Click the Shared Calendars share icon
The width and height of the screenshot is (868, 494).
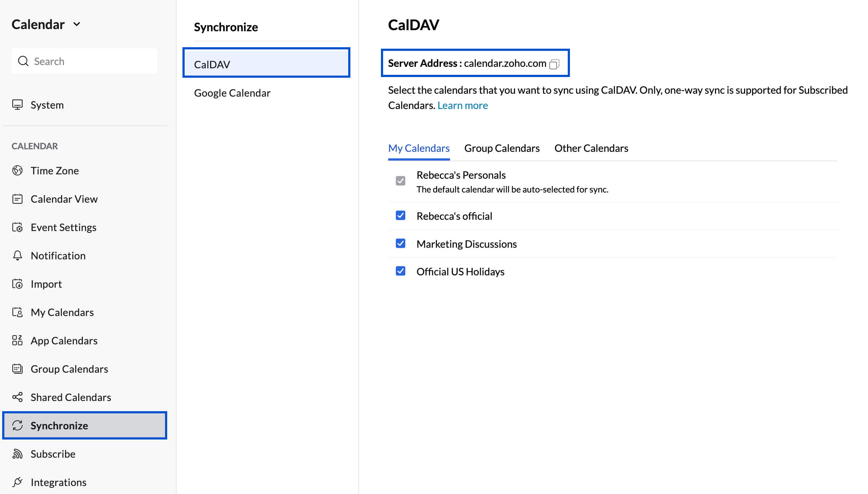pyautogui.click(x=17, y=397)
